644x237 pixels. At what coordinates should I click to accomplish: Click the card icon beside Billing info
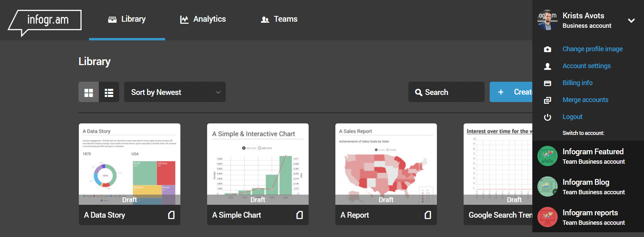pyautogui.click(x=548, y=83)
